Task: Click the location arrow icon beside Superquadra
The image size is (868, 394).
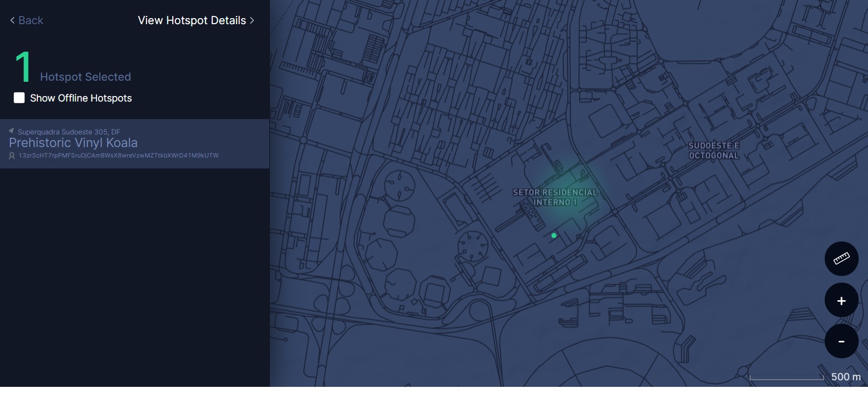Action: pos(12,131)
